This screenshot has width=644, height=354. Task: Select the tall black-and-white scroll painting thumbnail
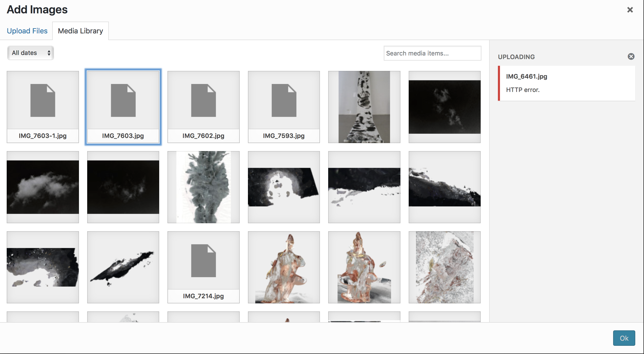coord(364,107)
